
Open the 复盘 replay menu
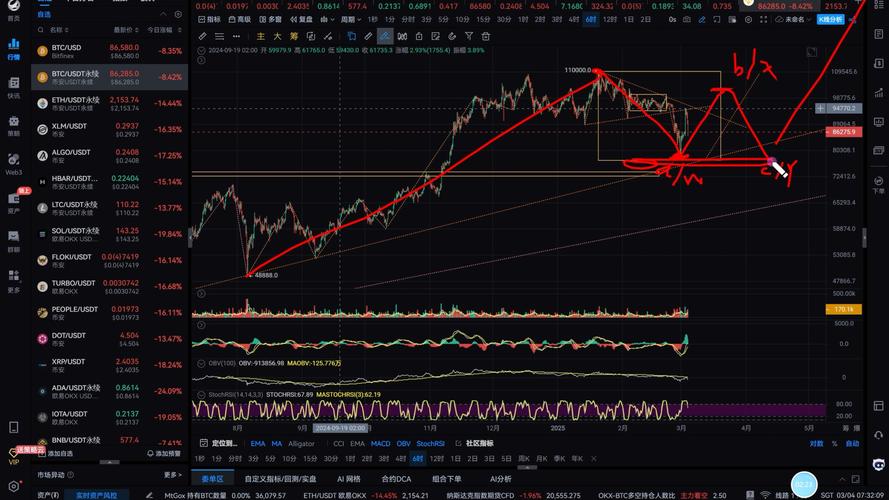(x=302, y=19)
